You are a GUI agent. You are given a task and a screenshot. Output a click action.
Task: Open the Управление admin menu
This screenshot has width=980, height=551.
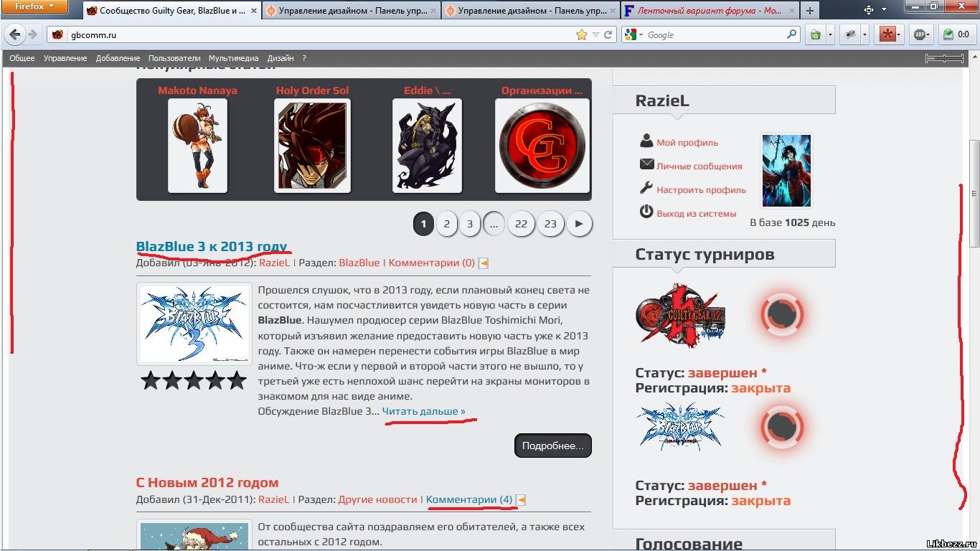pyautogui.click(x=65, y=58)
